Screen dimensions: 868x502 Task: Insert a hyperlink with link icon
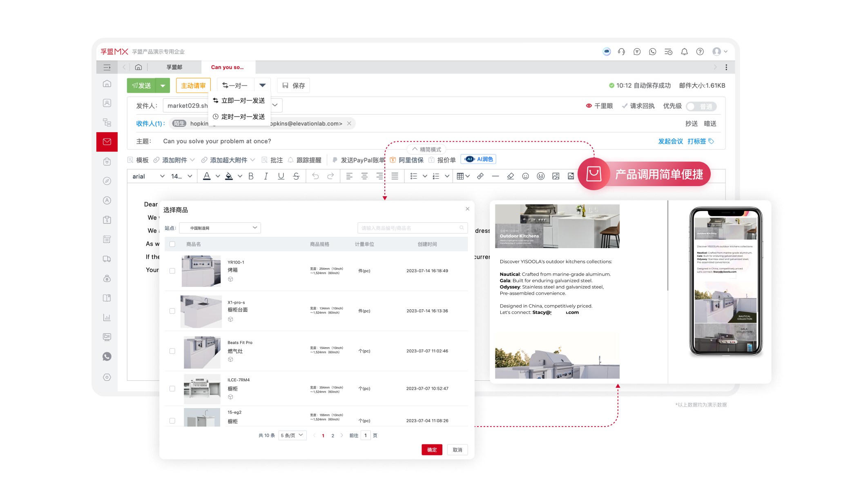480,176
